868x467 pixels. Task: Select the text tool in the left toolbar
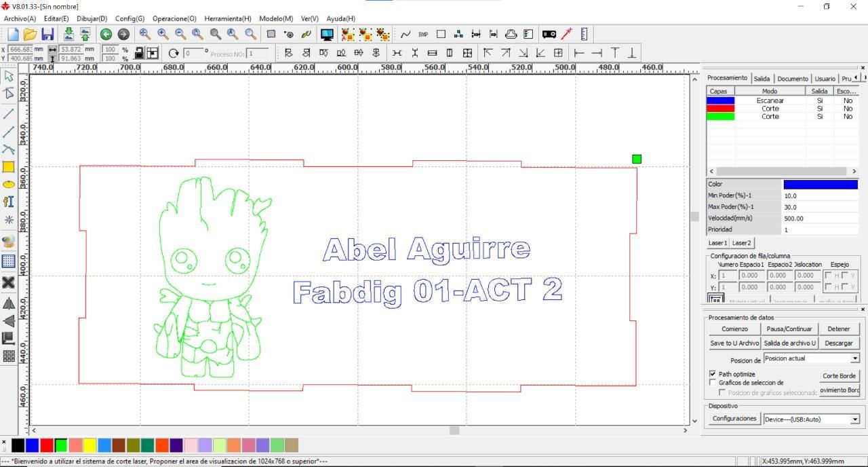[x=9, y=202]
